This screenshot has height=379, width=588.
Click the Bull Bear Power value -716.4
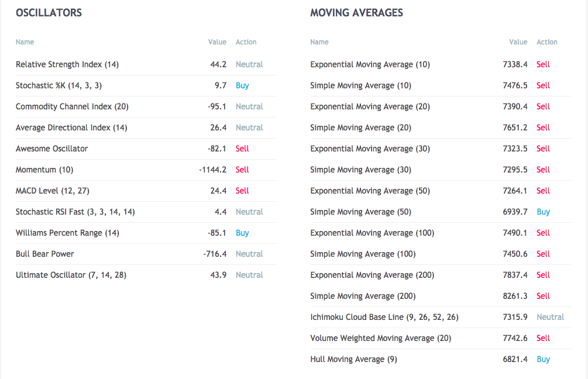coord(215,254)
